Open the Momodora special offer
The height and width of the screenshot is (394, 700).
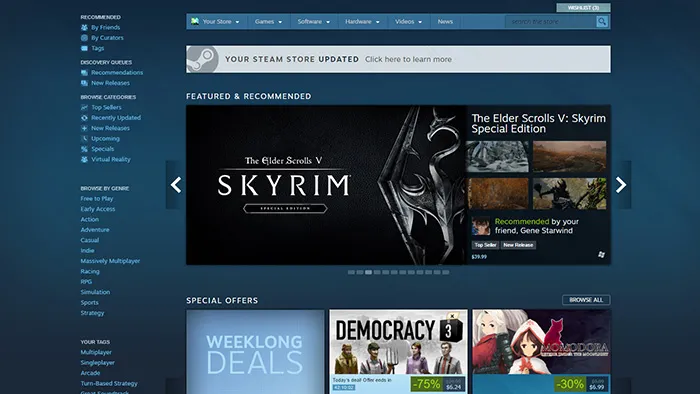[542, 352]
